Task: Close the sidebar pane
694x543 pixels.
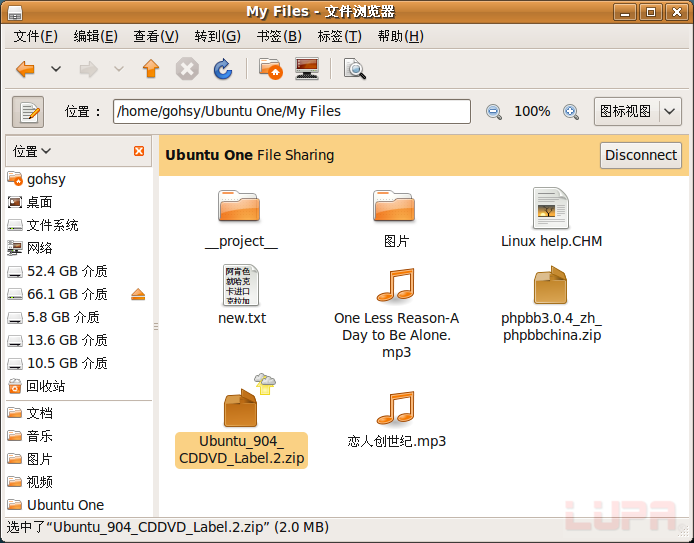Action: click(139, 151)
